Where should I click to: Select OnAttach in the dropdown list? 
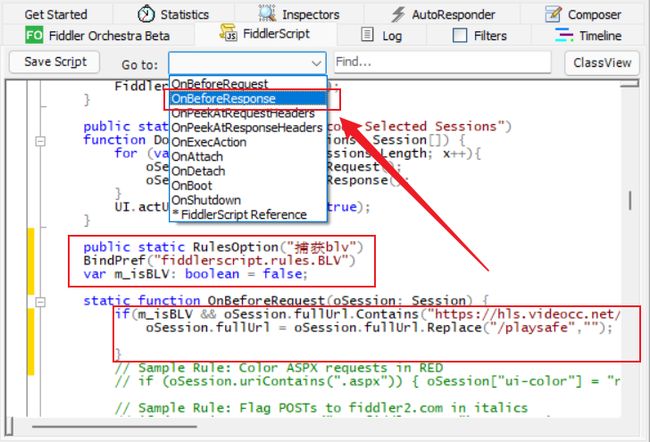(248, 156)
